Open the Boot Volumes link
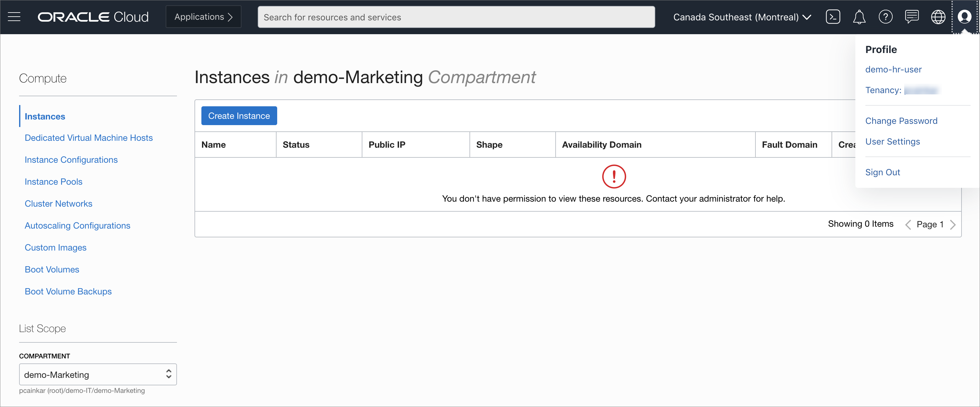The height and width of the screenshot is (407, 980). pyautogui.click(x=52, y=270)
